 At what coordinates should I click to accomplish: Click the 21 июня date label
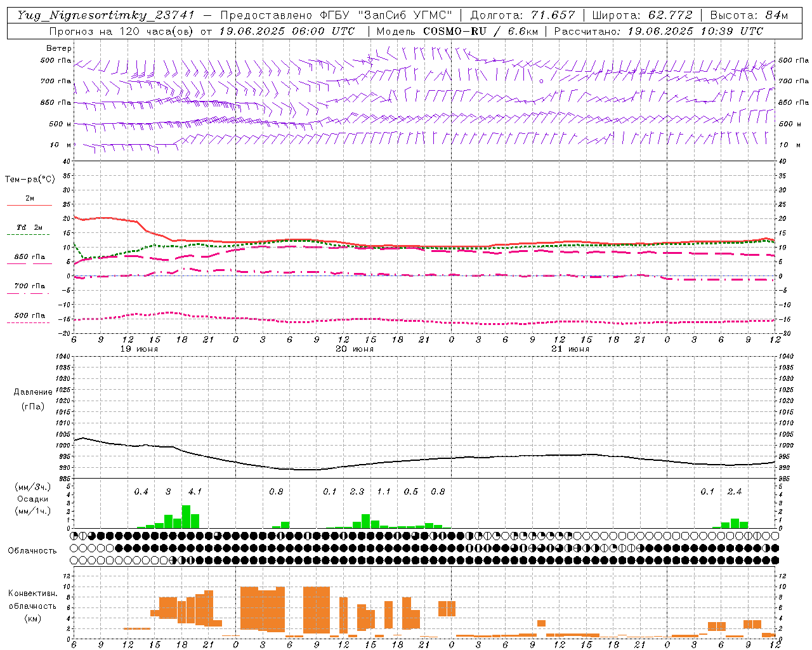point(570,349)
